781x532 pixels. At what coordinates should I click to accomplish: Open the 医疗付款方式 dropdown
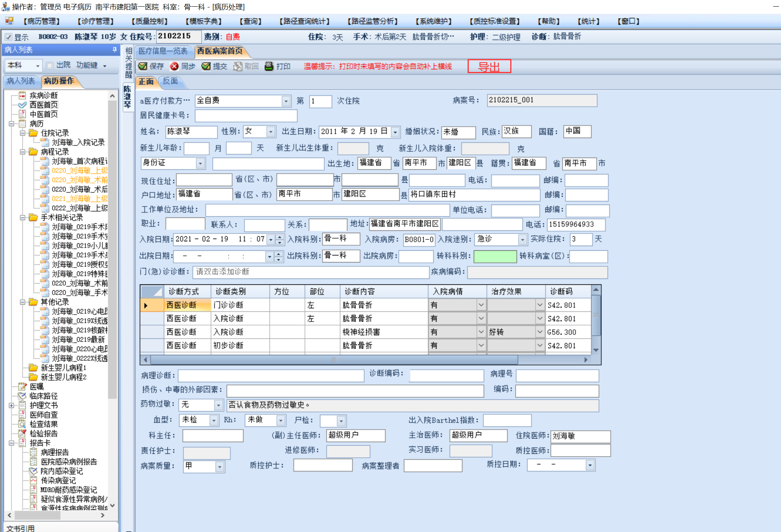pyautogui.click(x=286, y=101)
